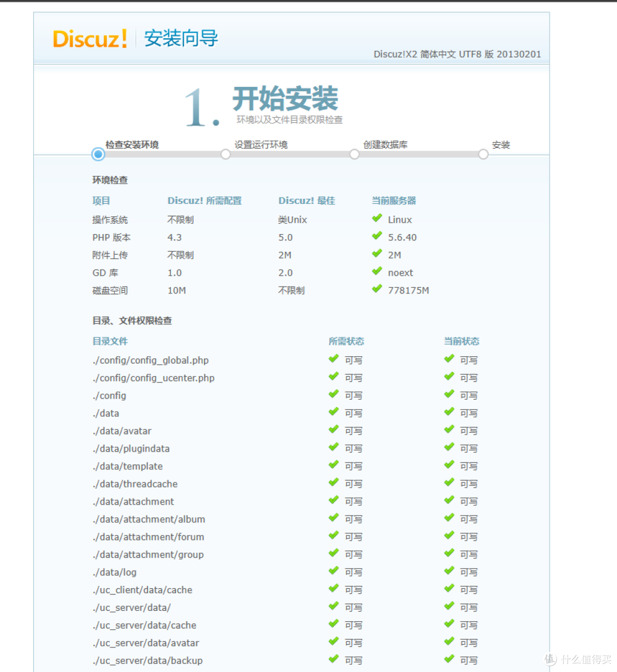Click the ./data/attachment/album path text
Viewport: 617px width, 672px height.
(x=149, y=520)
